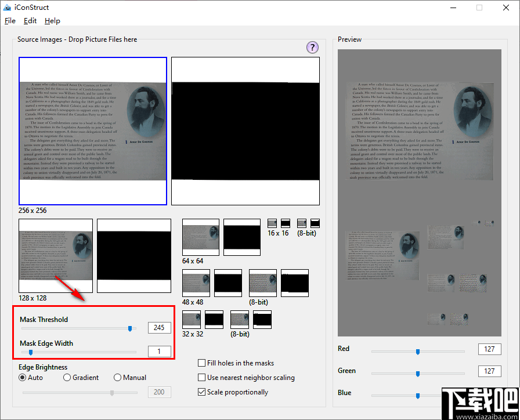Select the 16 x 16 image thumbnail
This screenshot has width=520, height=420.
(x=272, y=223)
